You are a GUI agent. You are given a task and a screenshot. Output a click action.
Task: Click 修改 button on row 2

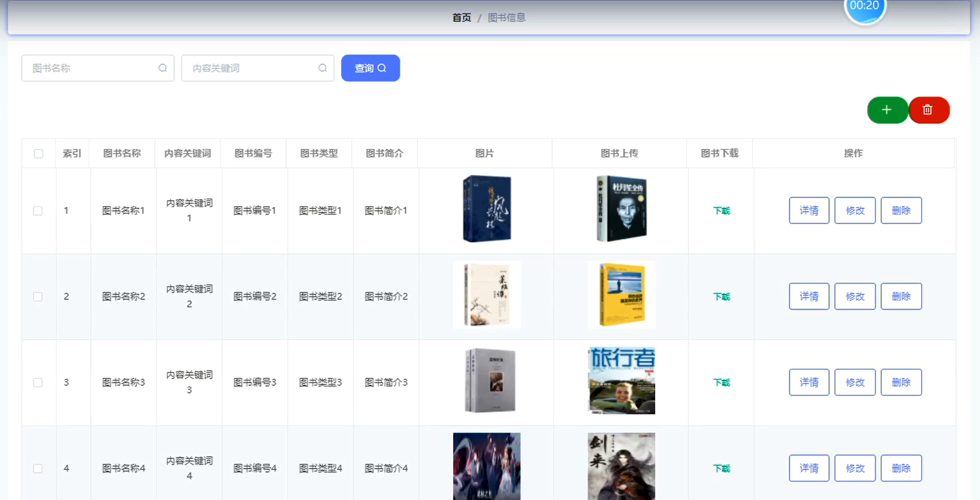point(854,296)
